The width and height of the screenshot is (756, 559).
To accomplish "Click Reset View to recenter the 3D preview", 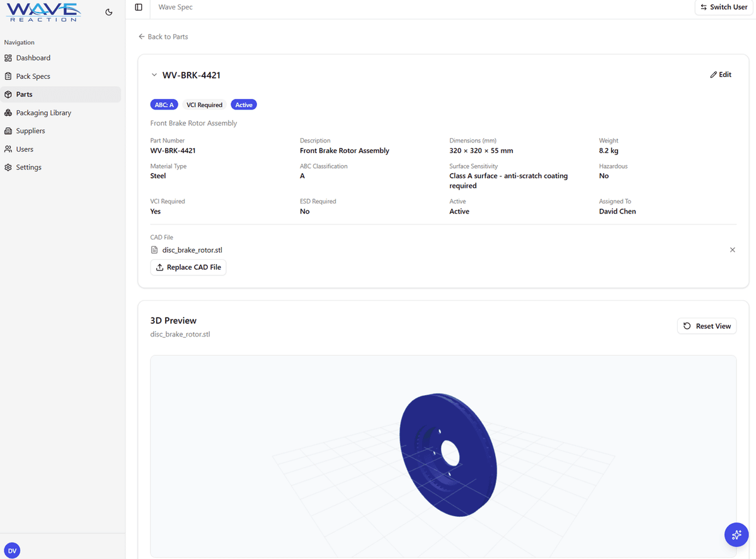I will click(x=706, y=326).
